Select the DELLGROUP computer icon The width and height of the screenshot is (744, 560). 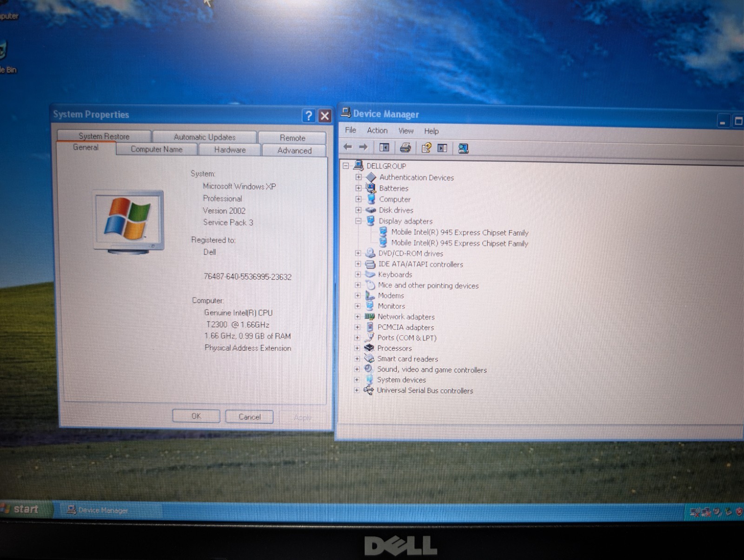click(x=359, y=166)
